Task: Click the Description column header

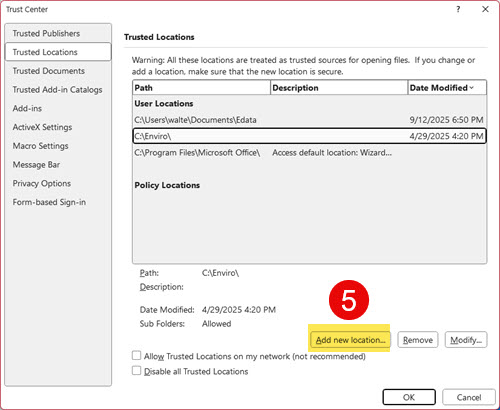Action: point(339,88)
